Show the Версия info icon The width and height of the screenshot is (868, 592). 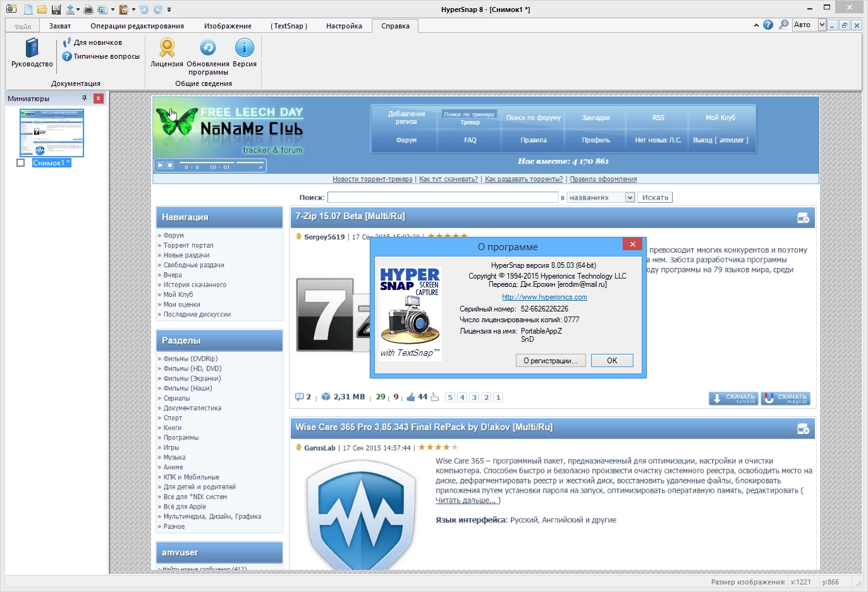[x=245, y=52]
